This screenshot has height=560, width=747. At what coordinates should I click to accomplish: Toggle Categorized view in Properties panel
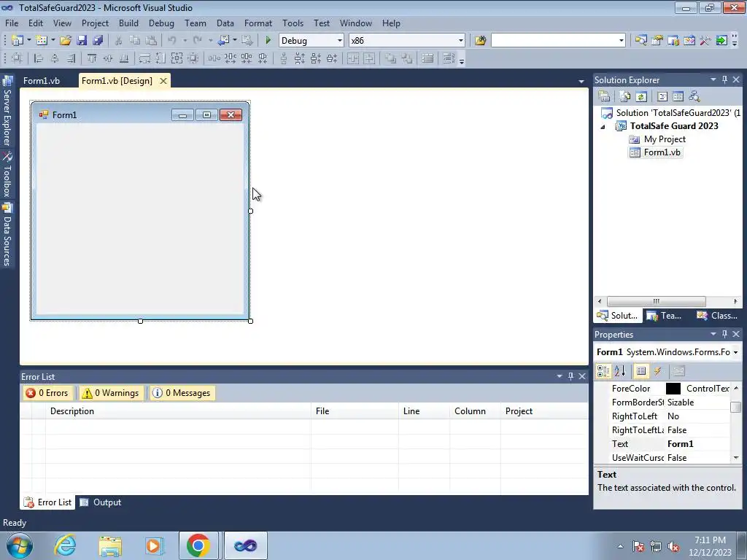click(x=603, y=371)
